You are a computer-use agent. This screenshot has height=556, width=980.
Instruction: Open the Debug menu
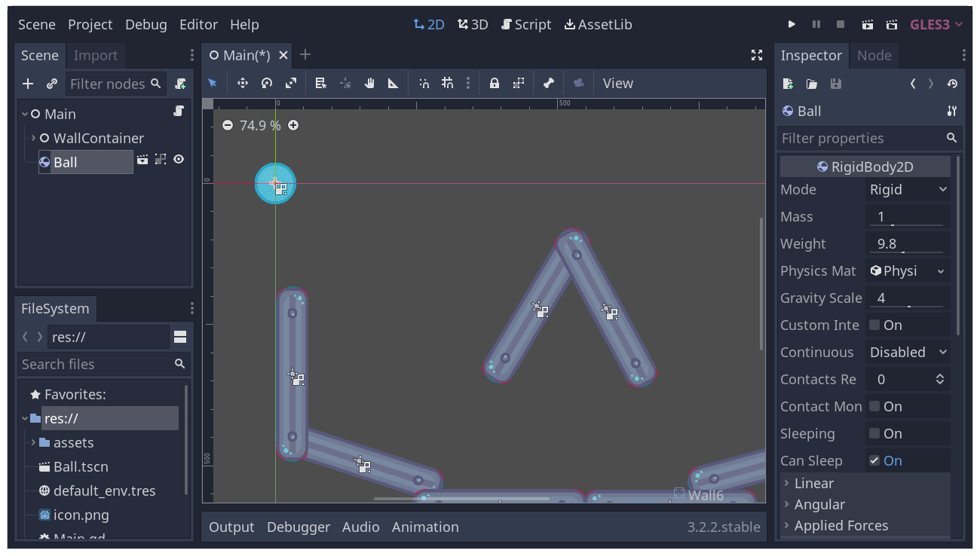(146, 25)
